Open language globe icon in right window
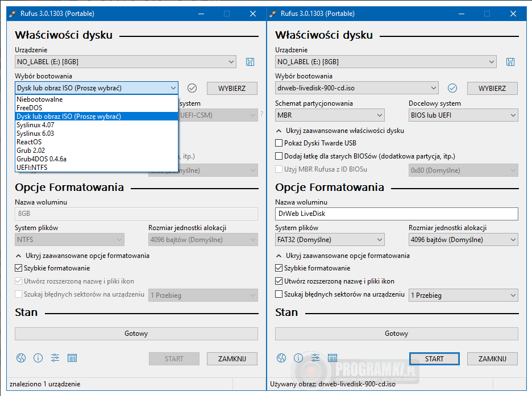Screen dimensions: 532x396 click(281, 358)
